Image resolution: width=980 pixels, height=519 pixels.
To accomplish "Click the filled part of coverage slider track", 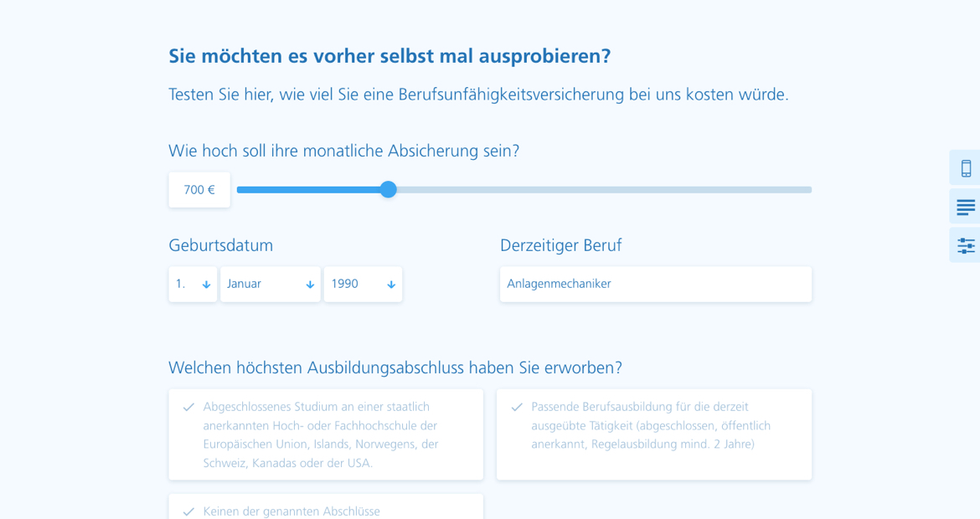I will 309,190.
